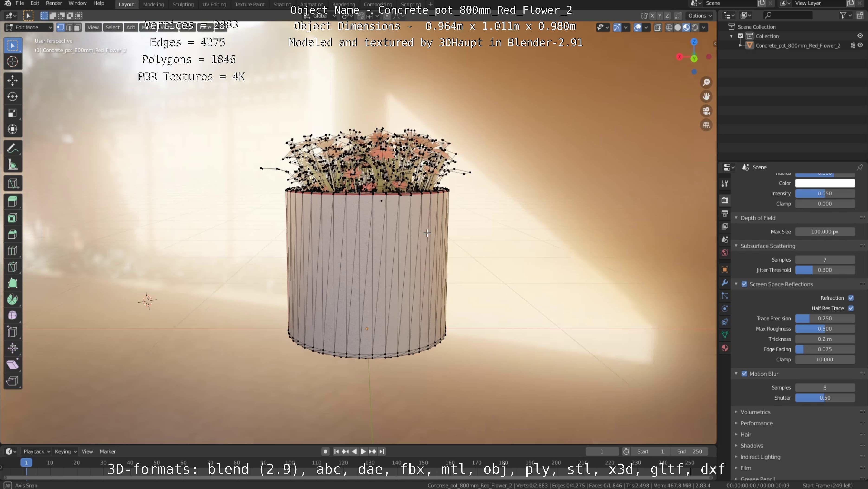
Task: Switch to the Modeling workspace tab
Action: tap(153, 4)
